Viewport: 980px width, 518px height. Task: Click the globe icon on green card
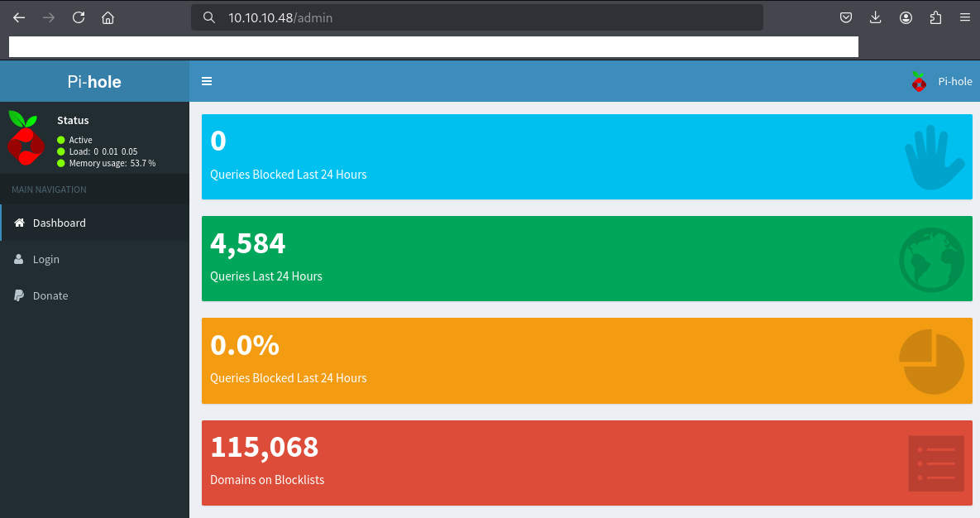[931, 260]
